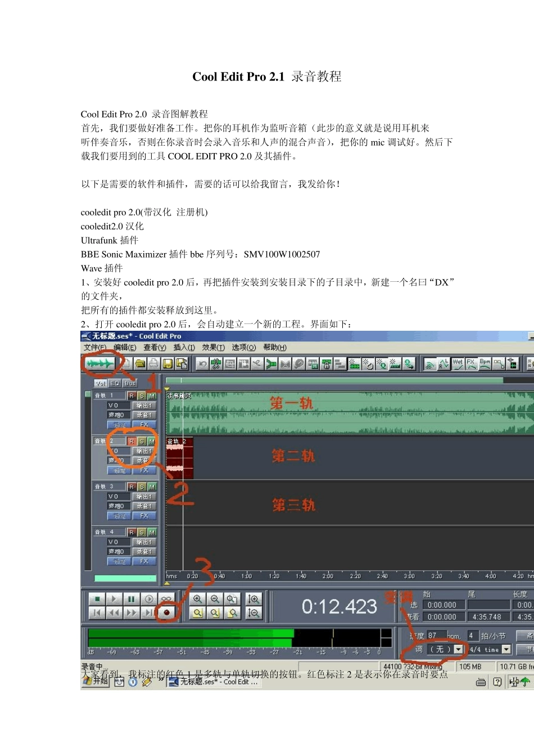Mute track 1 with its M button
This screenshot has height=756, width=534.
click(x=152, y=396)
